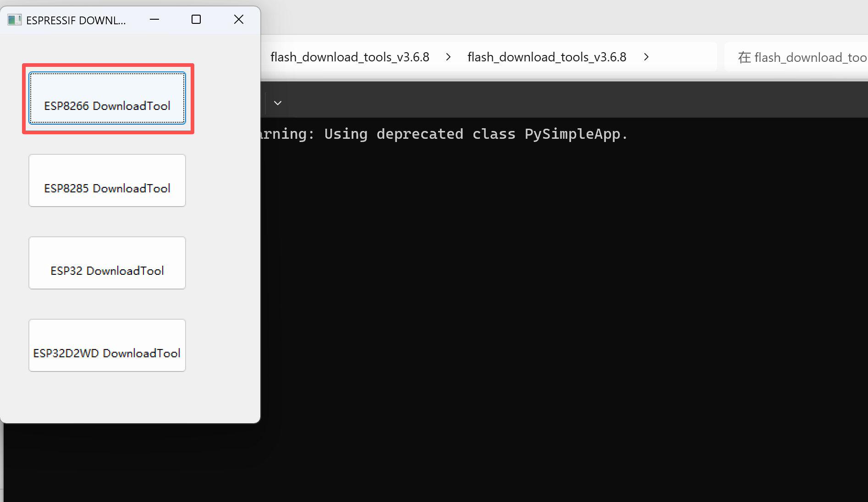
Task: Open the ESP8285 DownloadTool
Action: point(107,180)
